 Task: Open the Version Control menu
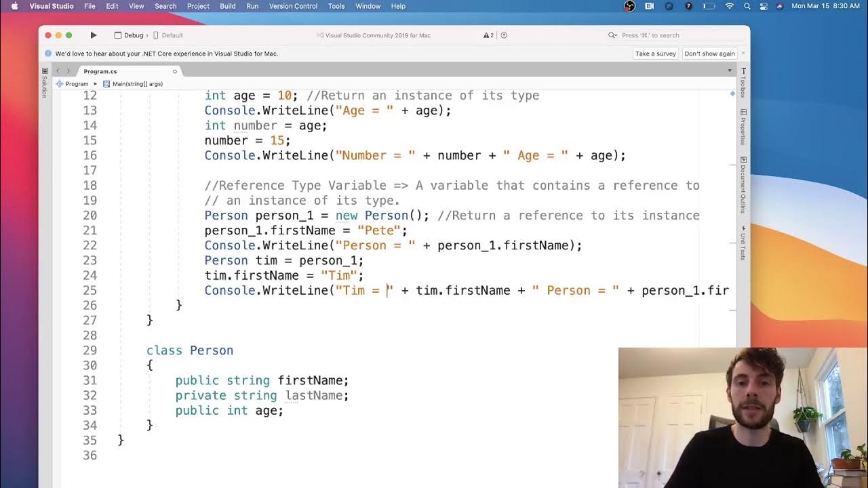point(293,6)
